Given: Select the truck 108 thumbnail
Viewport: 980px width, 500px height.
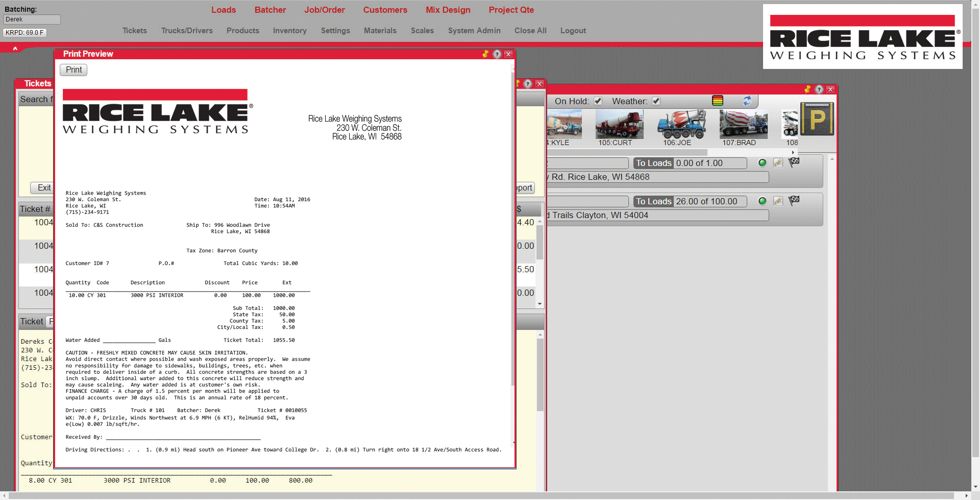Looking at the screenshot, I should (x=790, y=124).
